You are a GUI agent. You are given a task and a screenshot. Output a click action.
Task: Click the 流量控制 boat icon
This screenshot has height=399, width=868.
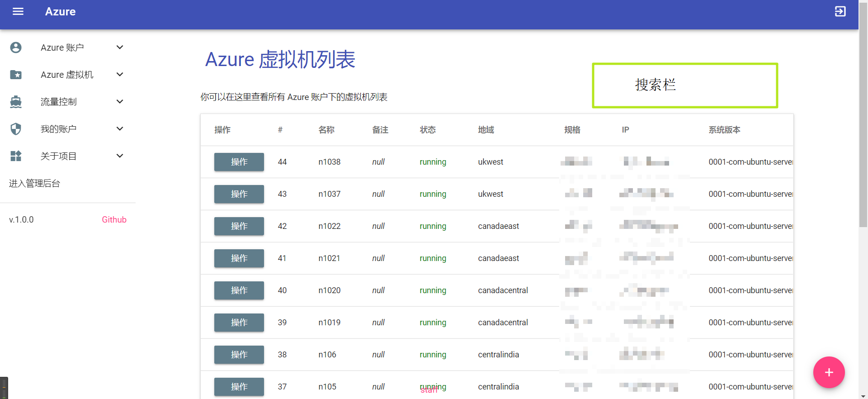(16, 102)
